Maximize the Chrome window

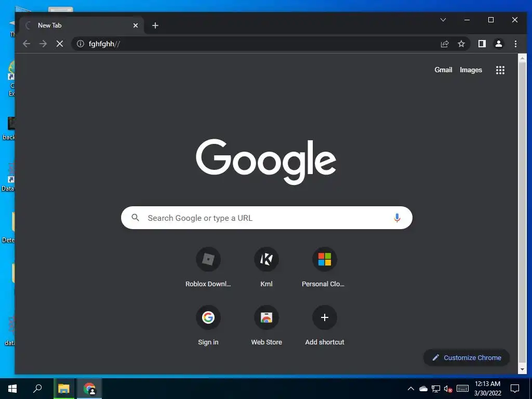pyautogui.click(x=490, y=20)
